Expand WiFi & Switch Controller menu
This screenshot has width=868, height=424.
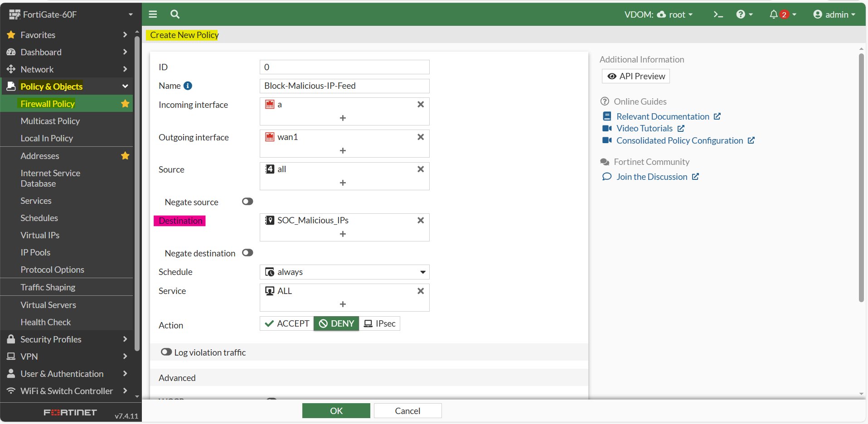(67, 391)
